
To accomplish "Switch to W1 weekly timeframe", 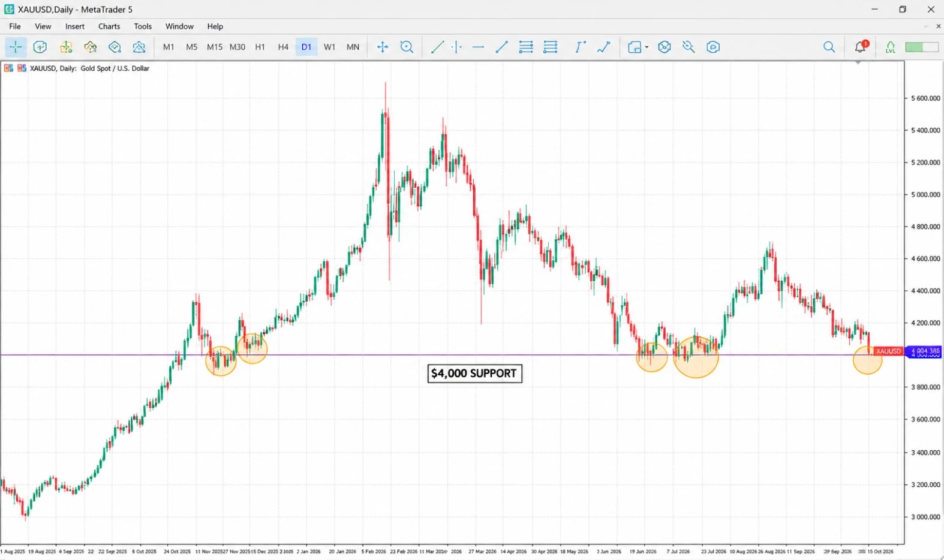I will coord(329,47).
